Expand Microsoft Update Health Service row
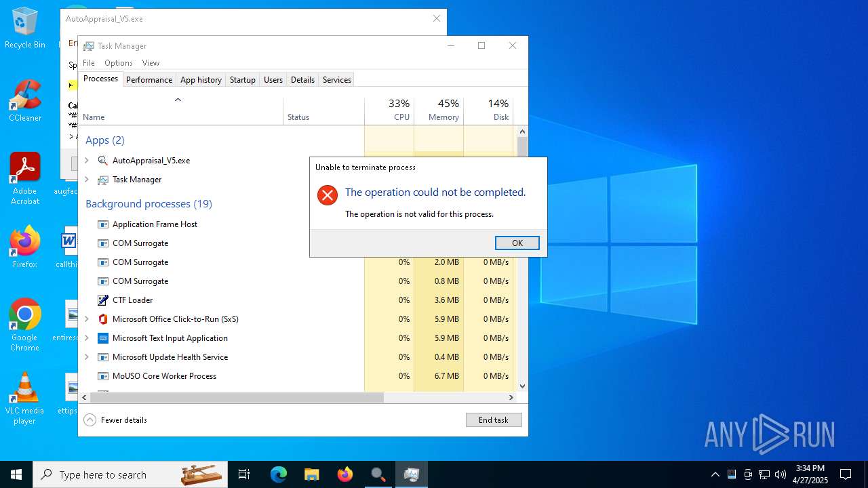 pyautogui.click(x=86, y=357)
